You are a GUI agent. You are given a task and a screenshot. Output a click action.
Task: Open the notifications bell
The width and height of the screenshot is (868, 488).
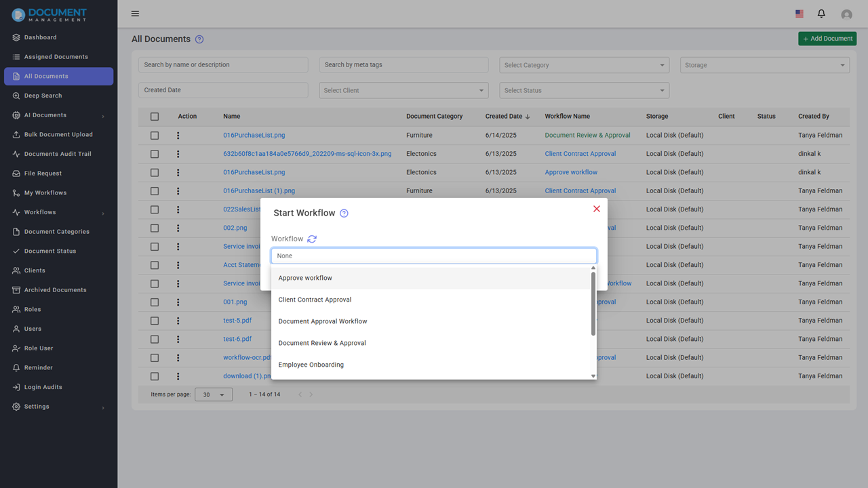(821, 14)
